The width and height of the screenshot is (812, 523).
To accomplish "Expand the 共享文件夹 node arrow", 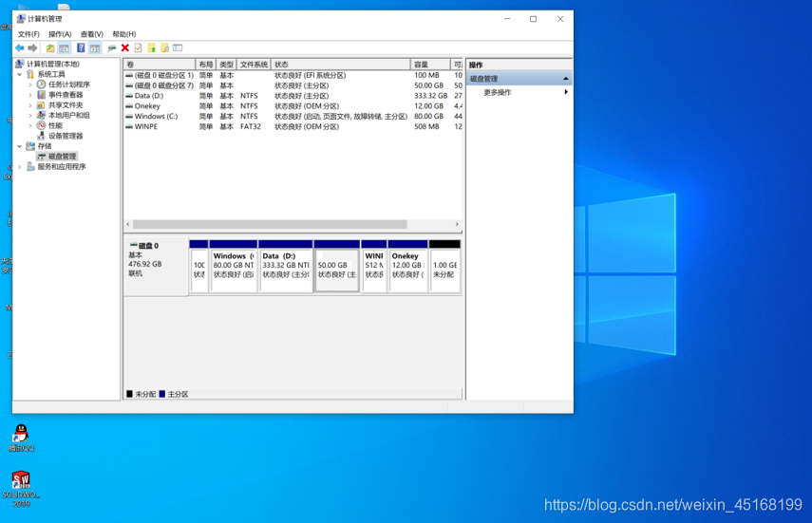I will 30,105.
